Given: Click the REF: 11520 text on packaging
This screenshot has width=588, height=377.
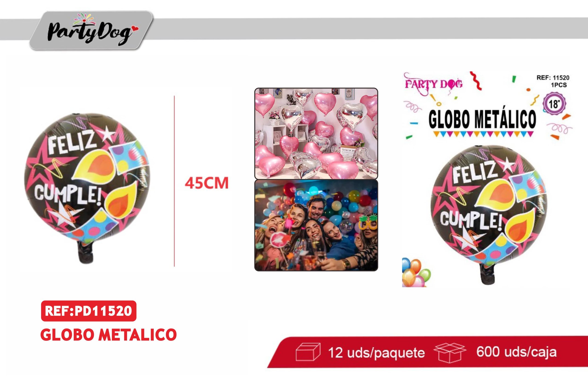Looking at the screenshot, I should point(553,78).
